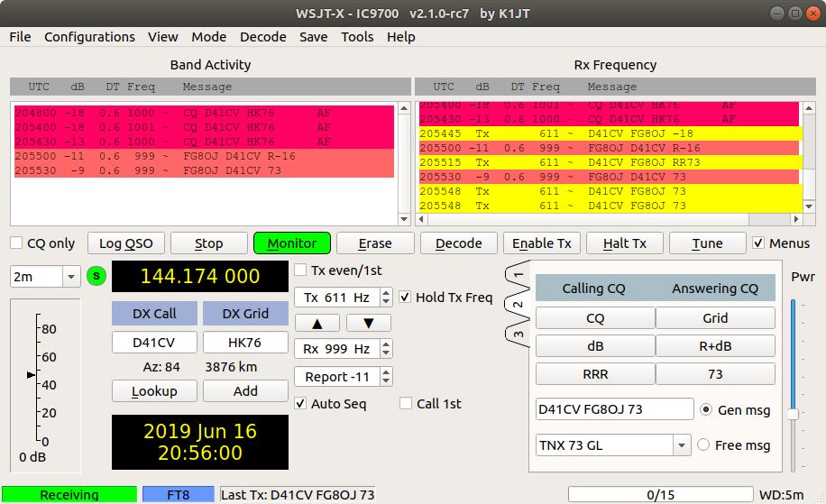Increase the Report -11 value
Image resolution: width=826 pixels, height=504 pixels.
(387, 372)
